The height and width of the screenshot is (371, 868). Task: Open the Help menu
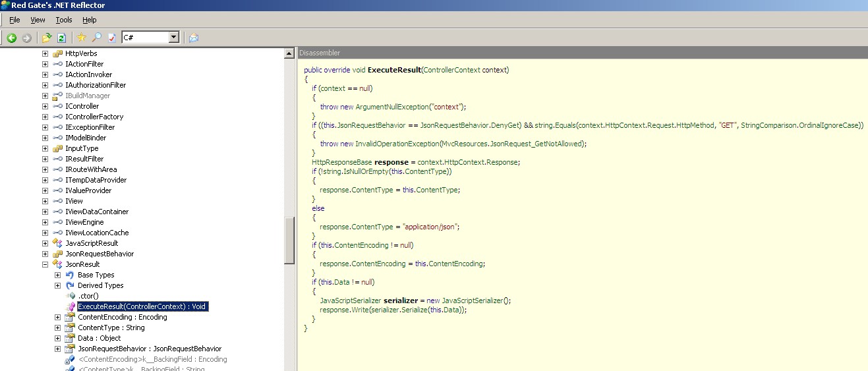coord(89,20)
